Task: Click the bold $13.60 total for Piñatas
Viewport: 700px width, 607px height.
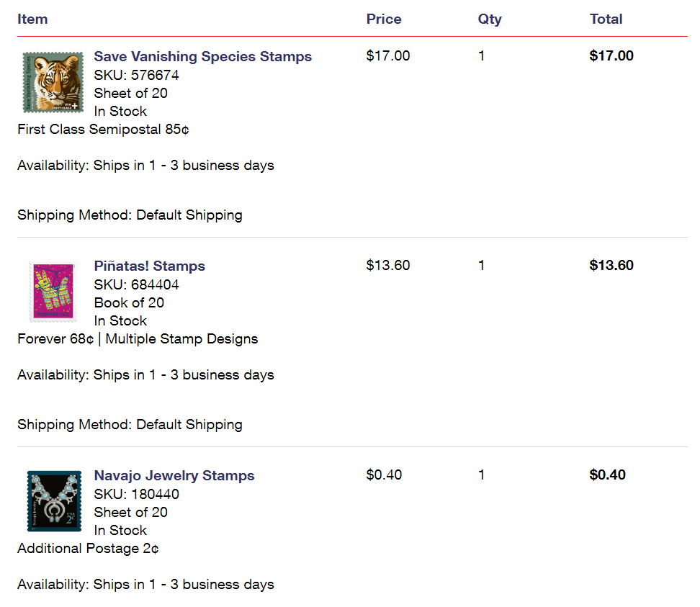Action: point(611,266)
